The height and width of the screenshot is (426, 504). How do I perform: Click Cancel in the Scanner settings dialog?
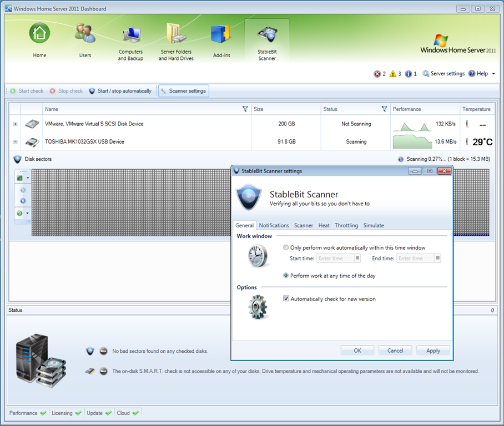pyautogui.click(x=395, y=351)
